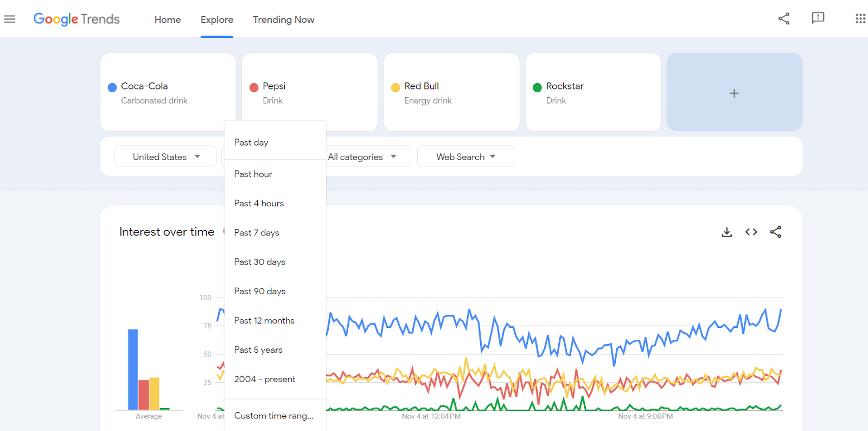Screen dimensions: 868x431
Task: Click the blue Coca-Cola color dot
Action: click(x=112, y=87)
